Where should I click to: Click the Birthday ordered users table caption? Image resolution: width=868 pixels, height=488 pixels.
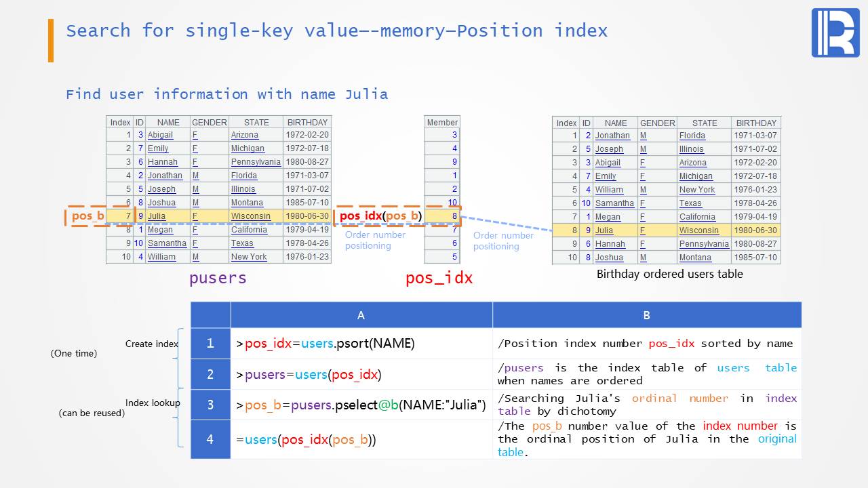[x=669, y=274]
